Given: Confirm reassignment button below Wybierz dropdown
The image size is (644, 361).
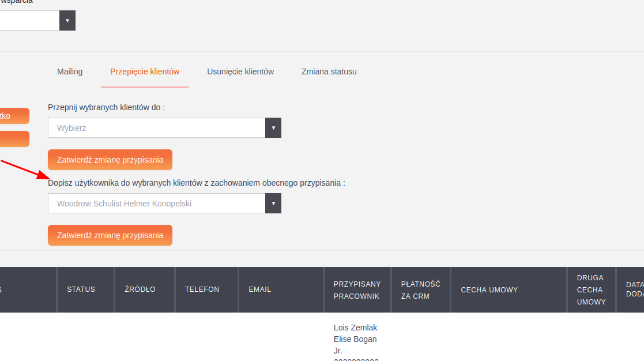Looking at the screenshot, I should point(110,160).
